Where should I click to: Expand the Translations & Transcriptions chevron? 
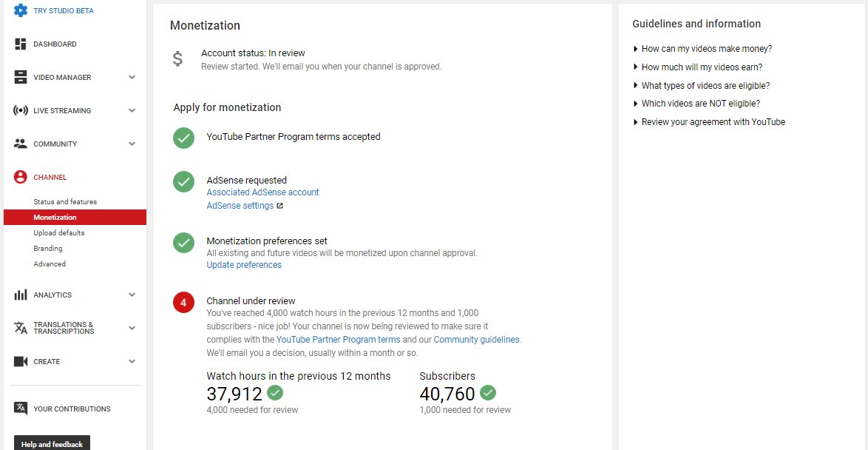tap(132, 328)
